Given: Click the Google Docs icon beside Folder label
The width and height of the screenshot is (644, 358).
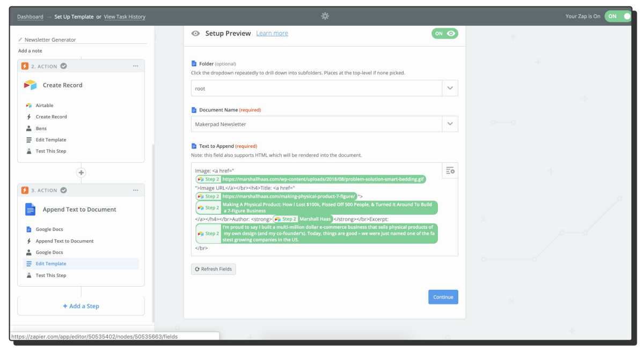Looking at the screenshot, I should (x=194, y=64).
